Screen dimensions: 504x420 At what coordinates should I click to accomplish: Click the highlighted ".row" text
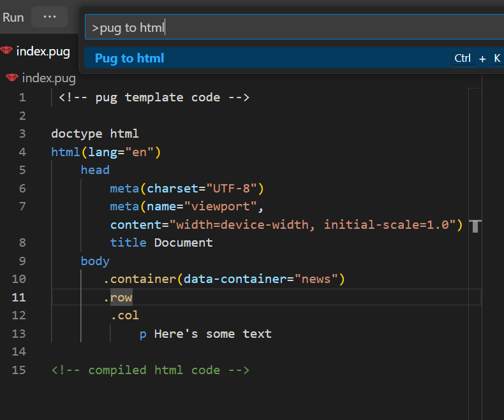point(120,298)
